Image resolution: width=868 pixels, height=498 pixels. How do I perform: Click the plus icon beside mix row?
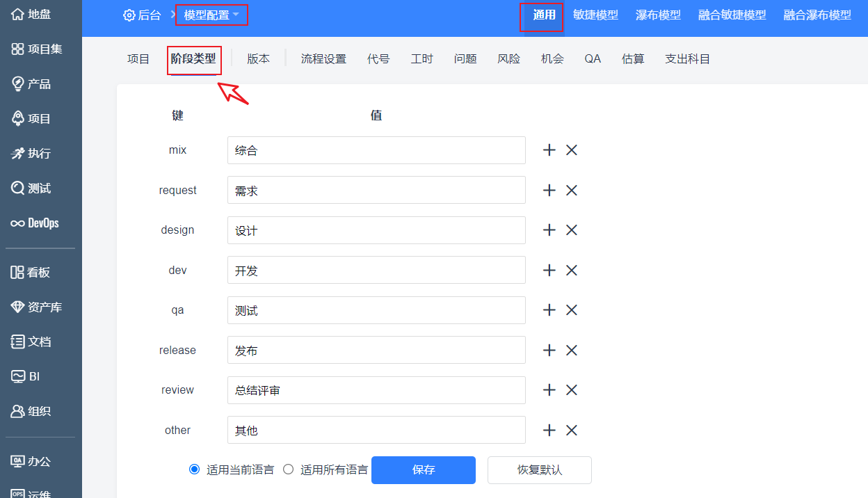tap(549, 150)
